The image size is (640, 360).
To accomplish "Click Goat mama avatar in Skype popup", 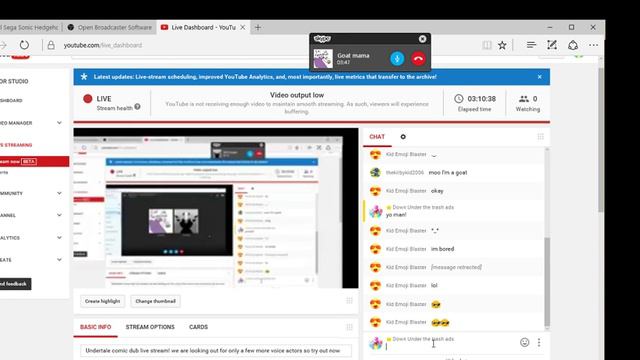I will pos(323,58).
